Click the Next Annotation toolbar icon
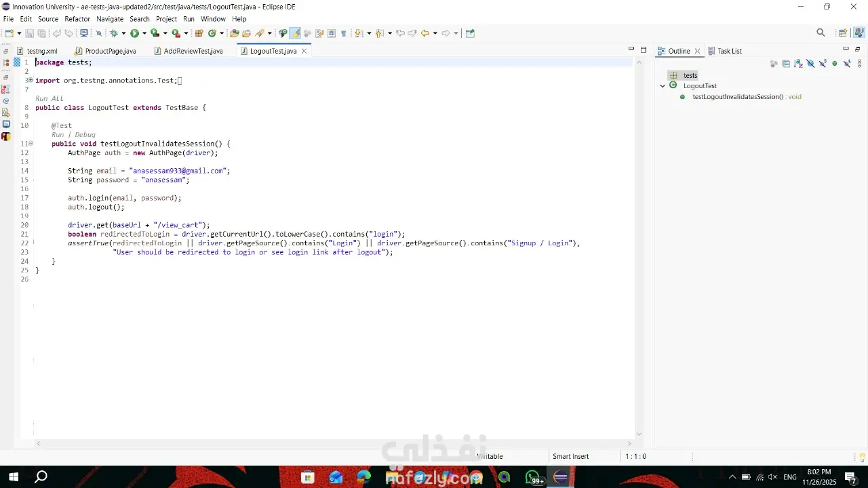Screen dimensions: 868x488 [x=359, y=33]
